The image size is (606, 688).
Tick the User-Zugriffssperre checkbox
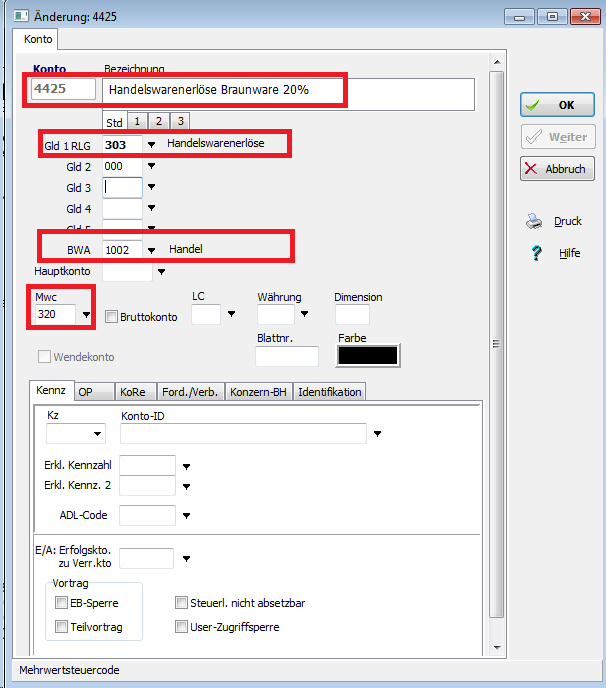[181, 627]
